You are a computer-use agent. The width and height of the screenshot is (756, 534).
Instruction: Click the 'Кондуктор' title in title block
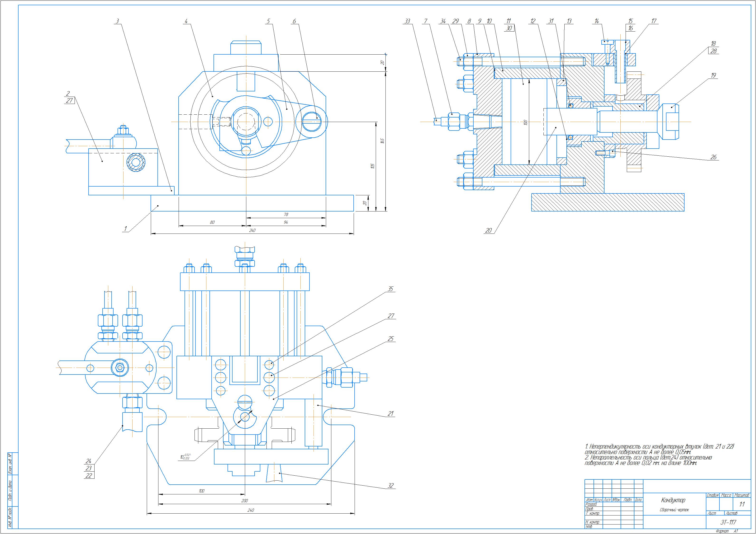point(673,500)
